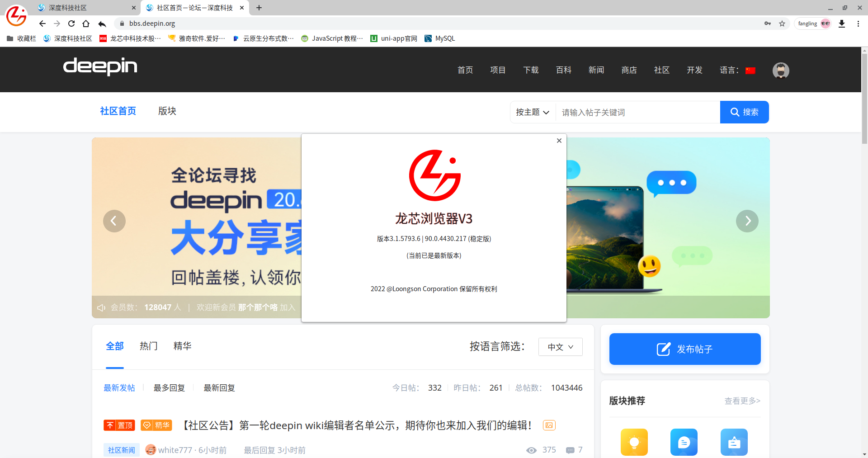The width and height of the screenshot is (868, 458).
Task: Switch to the 深度科技社区 tab
Action: (x=86, y=8)
